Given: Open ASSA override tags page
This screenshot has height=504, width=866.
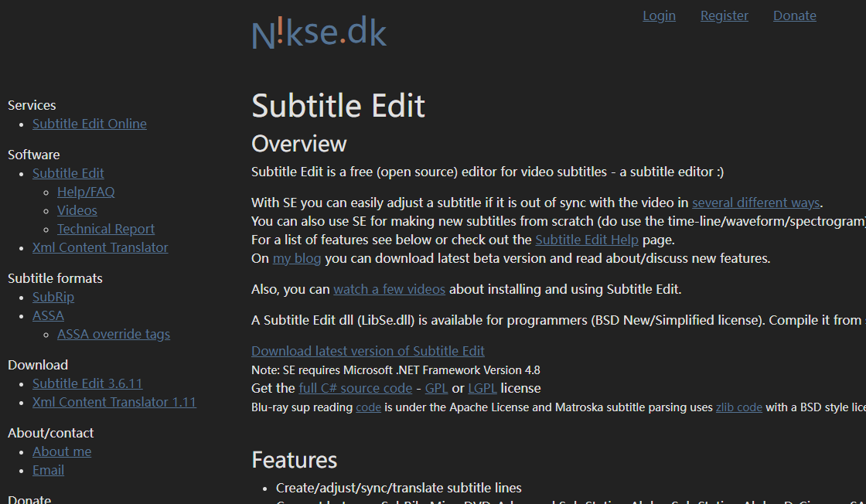Looking at the screenshot, I should 114,334.
